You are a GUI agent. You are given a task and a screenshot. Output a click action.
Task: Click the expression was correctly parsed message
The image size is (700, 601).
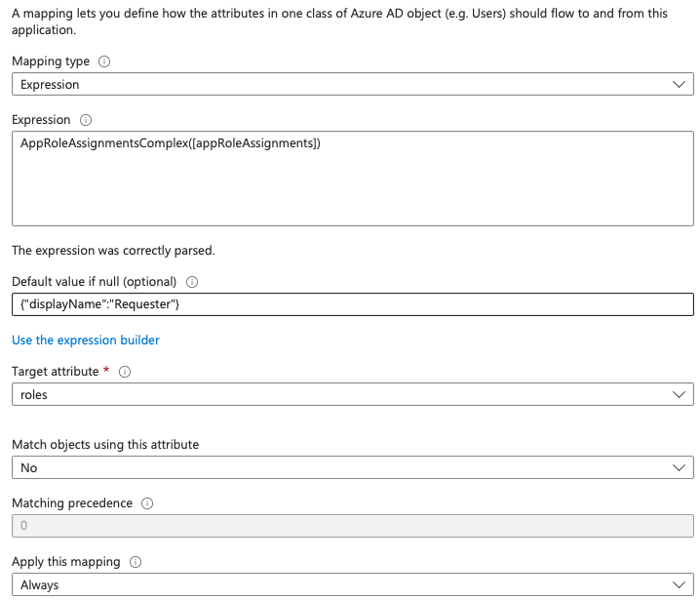click(x=113, y=251)
